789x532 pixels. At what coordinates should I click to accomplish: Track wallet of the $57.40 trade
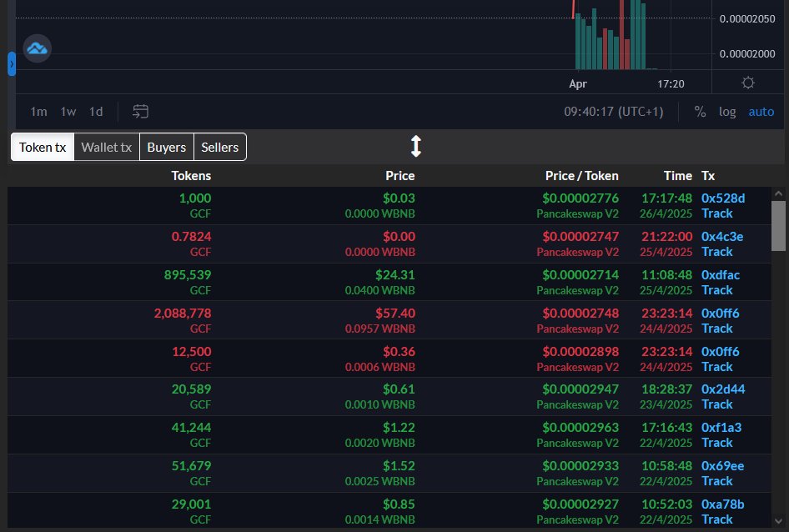pyautogui.click(x=717, y=329)
